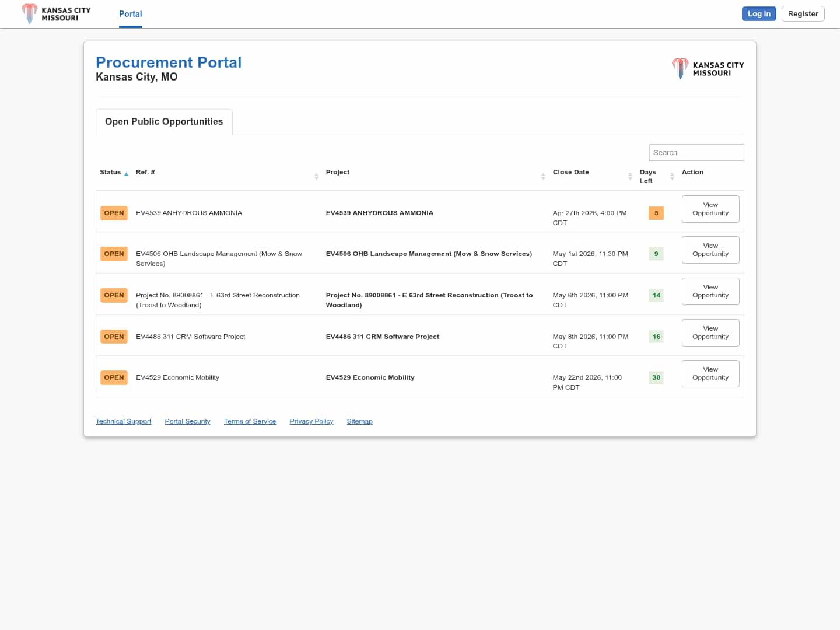View Opportunity for EV4539 Anhydrous Ammonia
840x630 pixels.
710,209
